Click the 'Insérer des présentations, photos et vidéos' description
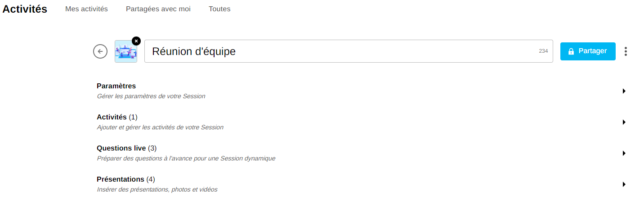Image resolution: width=644 pixels, height=201 pixels. (157, 190)
